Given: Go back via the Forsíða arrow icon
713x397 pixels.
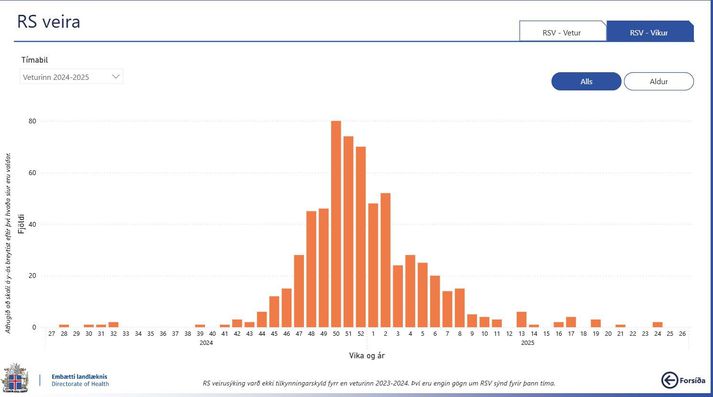Looking at the screenshot, I should click(x=669, y=380).
